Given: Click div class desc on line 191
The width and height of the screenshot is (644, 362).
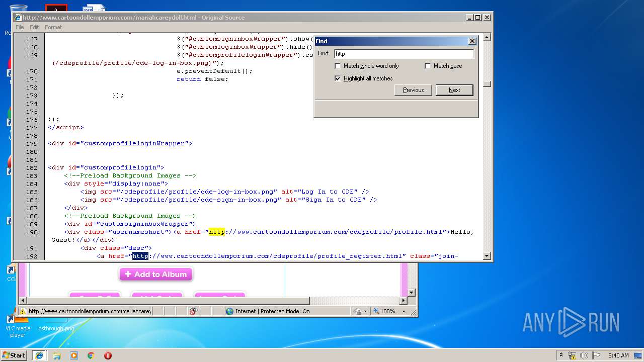Looking at the screenshot, I should (x=116, y=248).
